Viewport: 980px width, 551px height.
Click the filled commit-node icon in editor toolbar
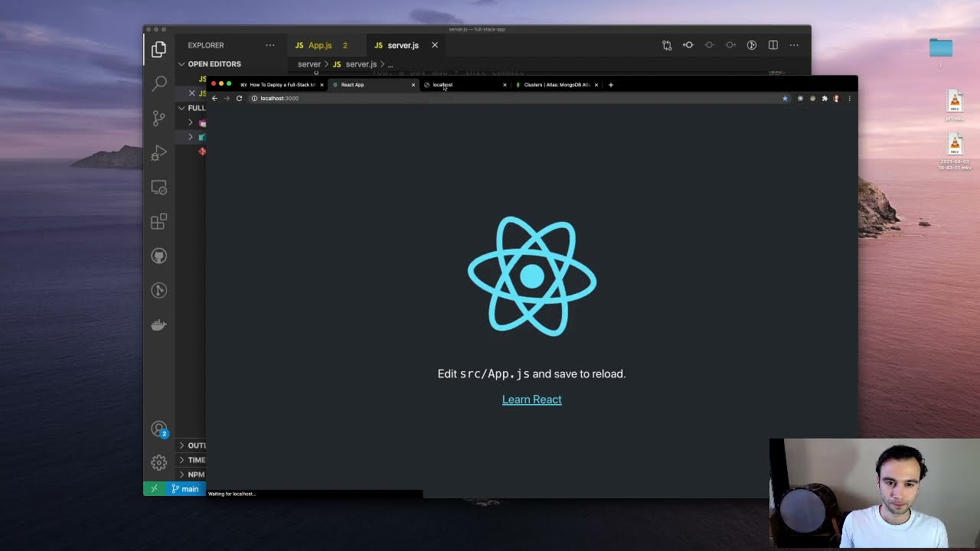click(x=688, y=45)
